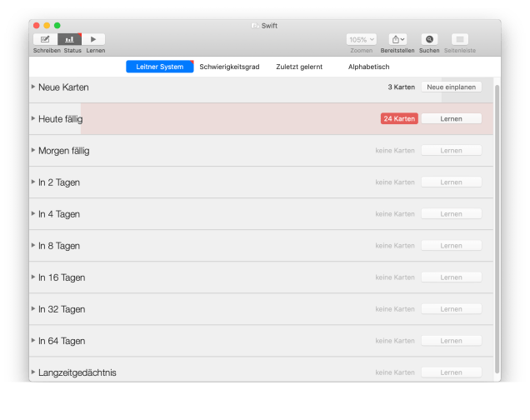
Task: Choose the Alphabetisch sorting tab
Action: (368, 67)
